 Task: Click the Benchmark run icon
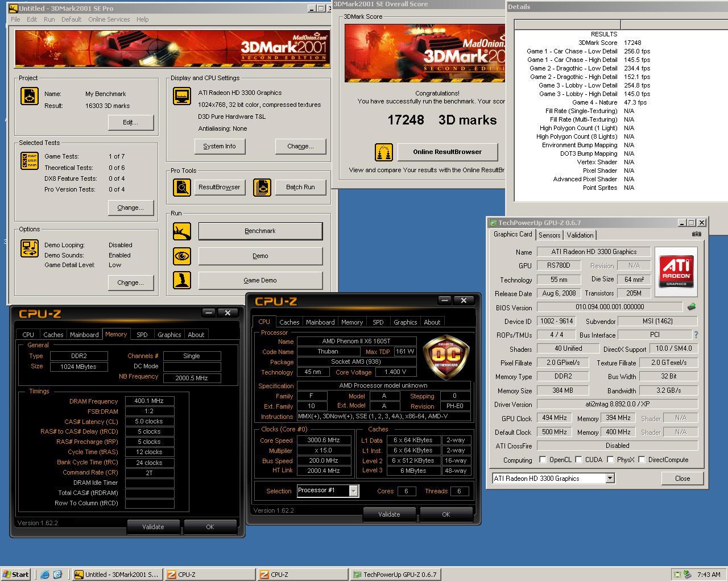click(x=182, y=231)
